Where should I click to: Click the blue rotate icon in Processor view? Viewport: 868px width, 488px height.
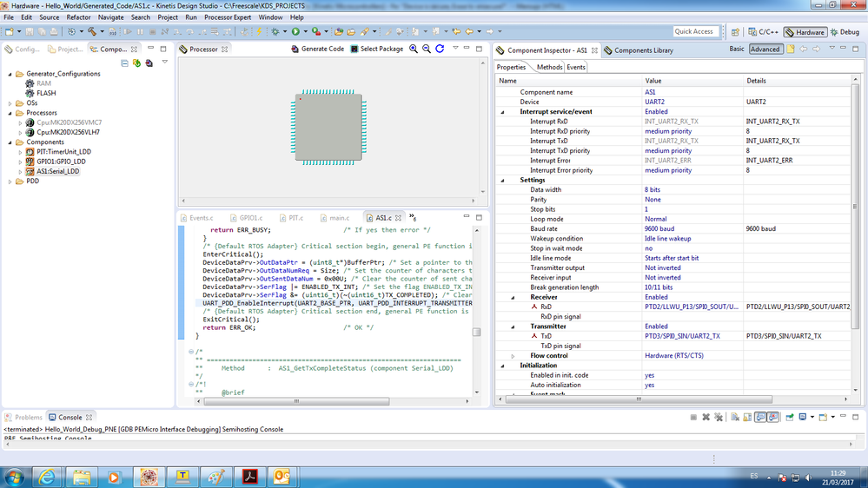click(440, 49)
